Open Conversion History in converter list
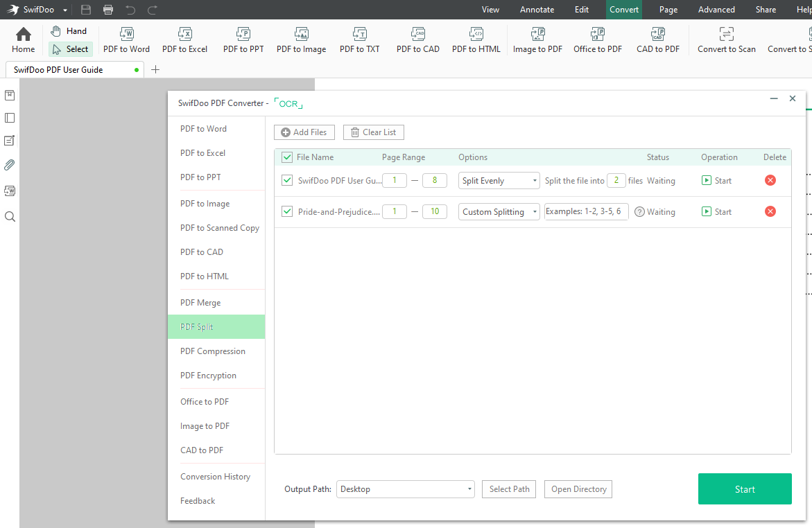The image size is (812, 528). coord(216,477)
